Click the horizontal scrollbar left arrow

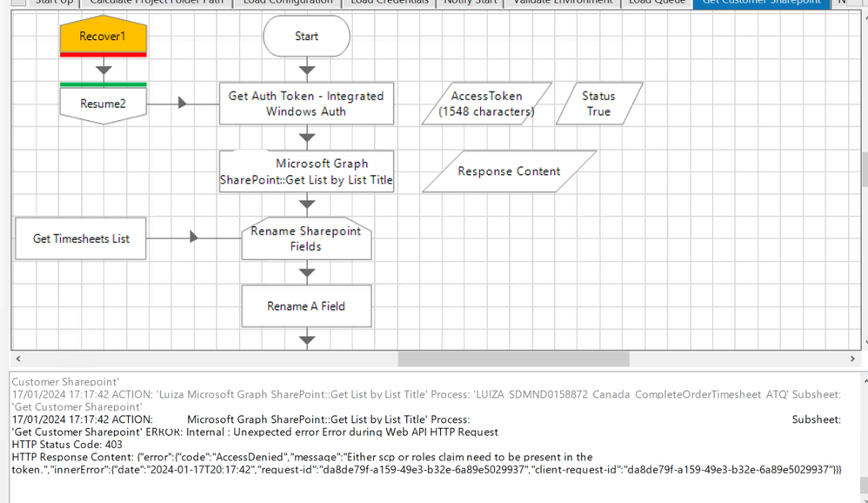click(18, 359)
